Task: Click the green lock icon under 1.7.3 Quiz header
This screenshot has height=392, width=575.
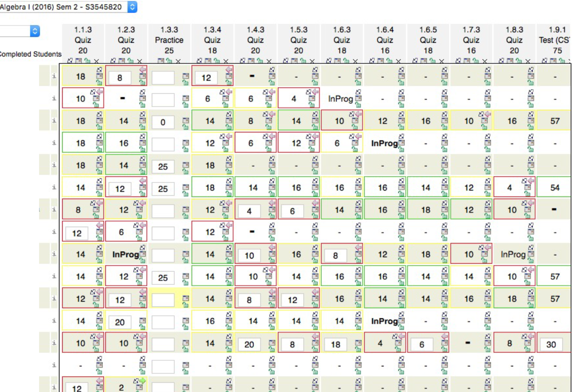Action: [x=476, y=61]
